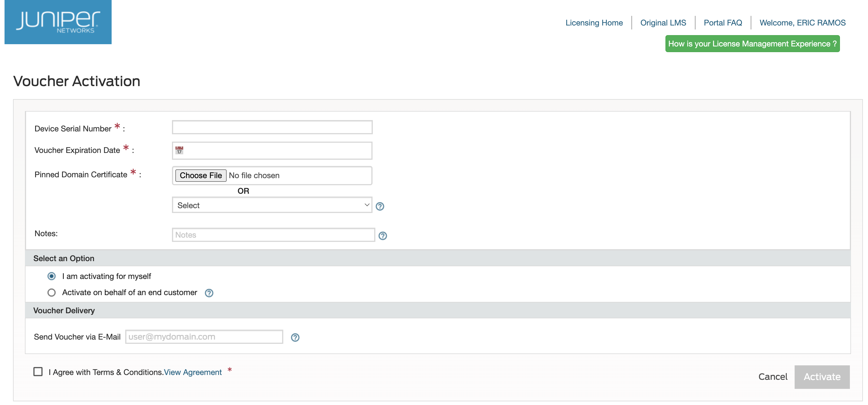
Task: Click the Cancel button
Action: [x=772, y=377]
